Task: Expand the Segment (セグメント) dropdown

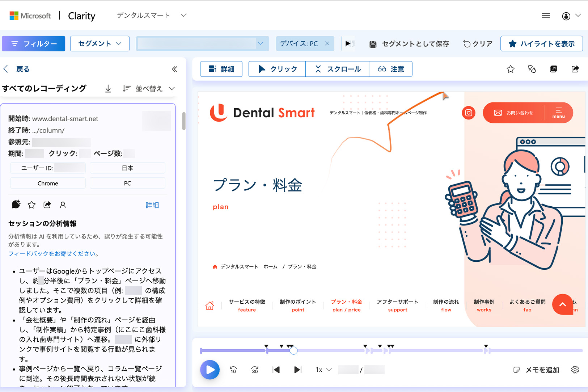Action: click(x=100, y=43)
